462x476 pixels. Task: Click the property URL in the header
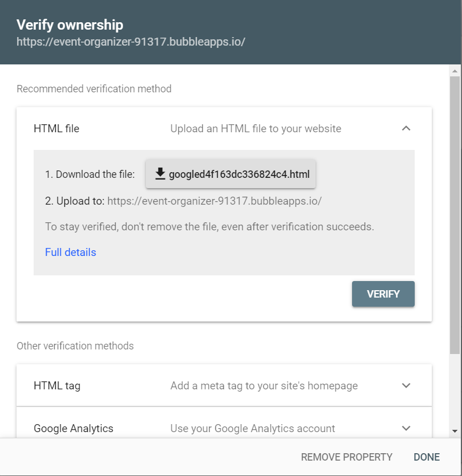[x=131, y=42]
